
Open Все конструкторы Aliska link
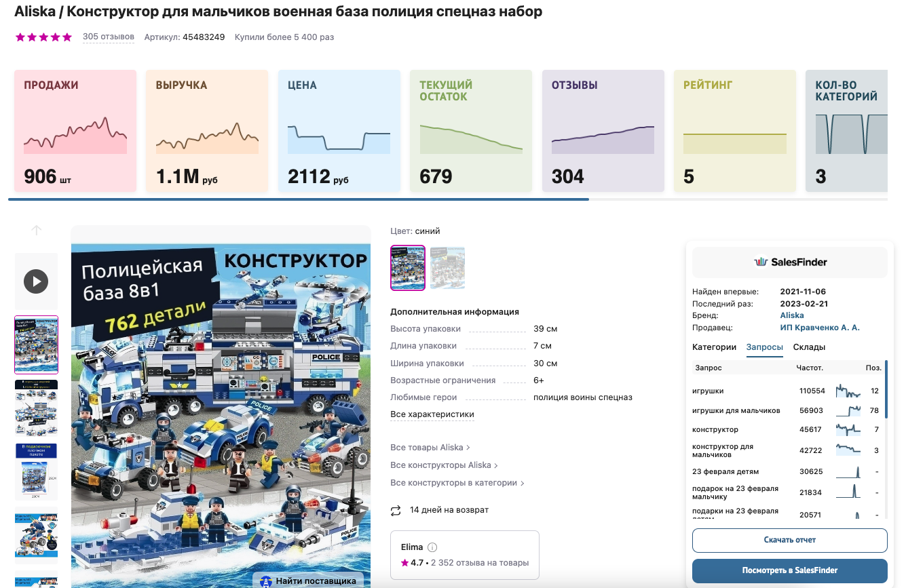(445, 465)
